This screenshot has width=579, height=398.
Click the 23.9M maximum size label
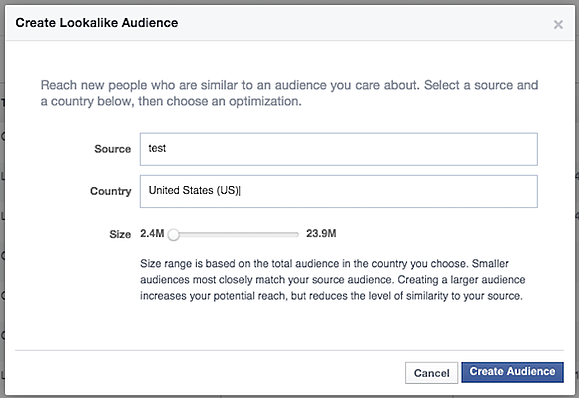tap(321, 233)
